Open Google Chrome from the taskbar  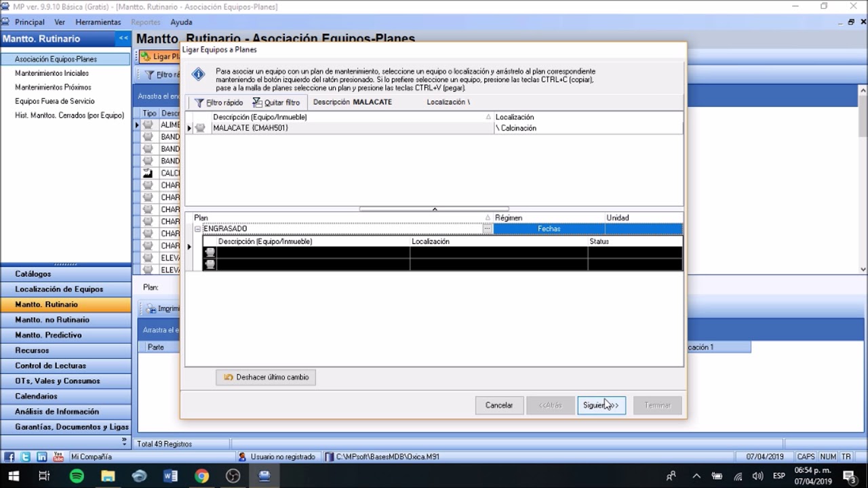pyautogui.click(x=201, y=476)
